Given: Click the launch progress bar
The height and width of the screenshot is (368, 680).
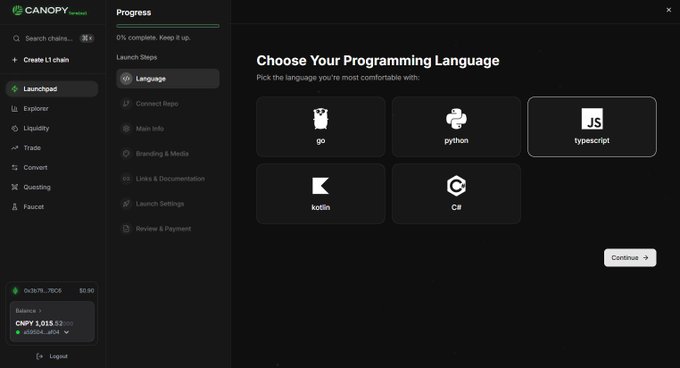Looking at the screenshot, I should click(168, 26).
